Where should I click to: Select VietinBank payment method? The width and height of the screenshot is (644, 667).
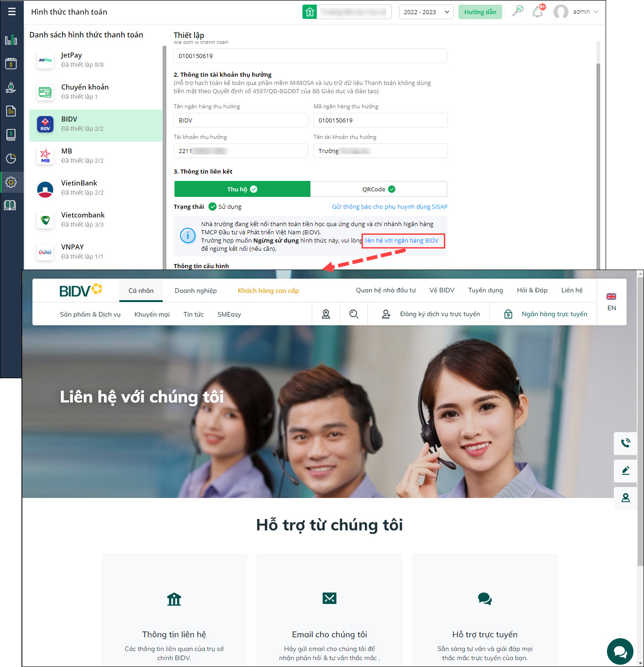tap(96, 188)
